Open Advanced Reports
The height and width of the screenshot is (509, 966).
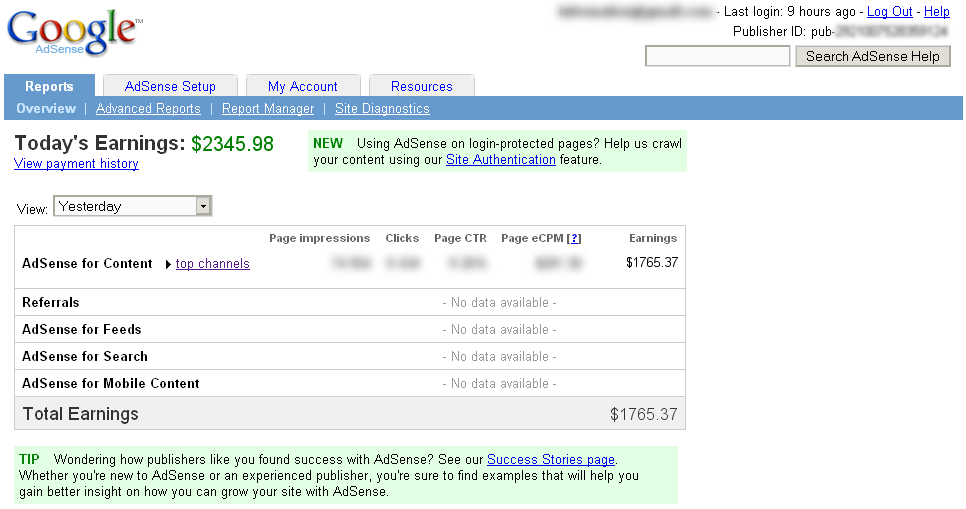pyautogui.click(x=148, y=108)
